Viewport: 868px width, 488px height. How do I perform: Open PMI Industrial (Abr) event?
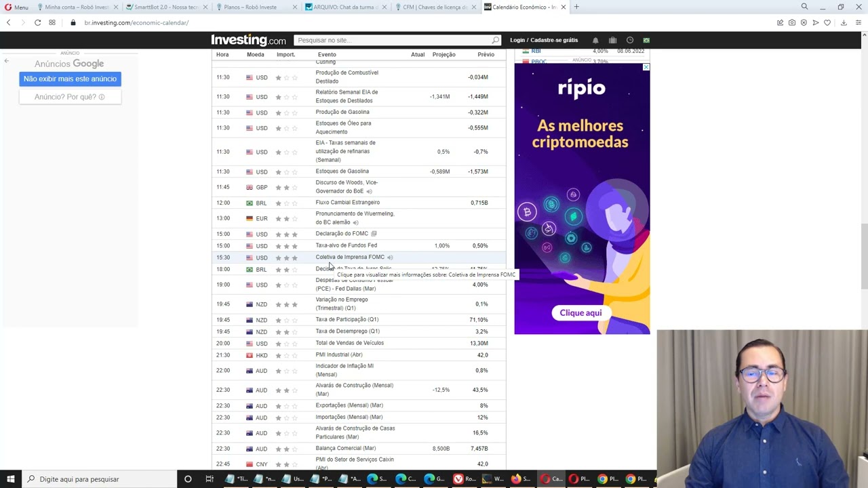338,355
